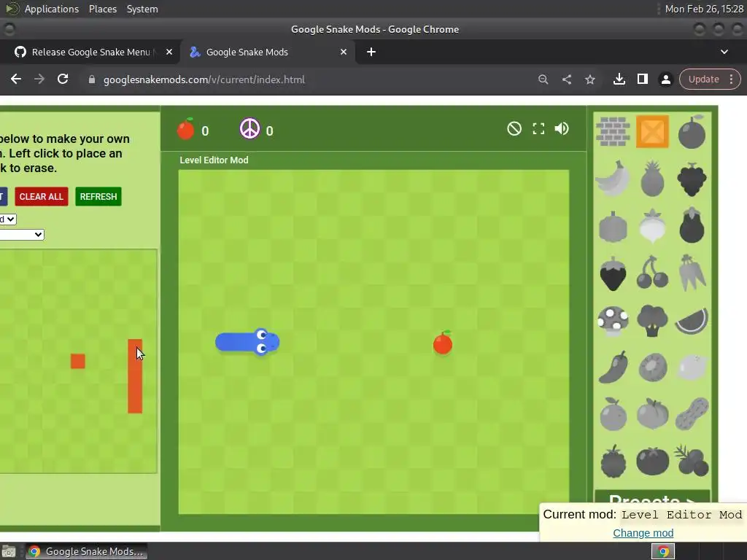Open a new Chrome tab
Image resolution: width=747 pixels, height=560 pixels.
tap(371, 52)
